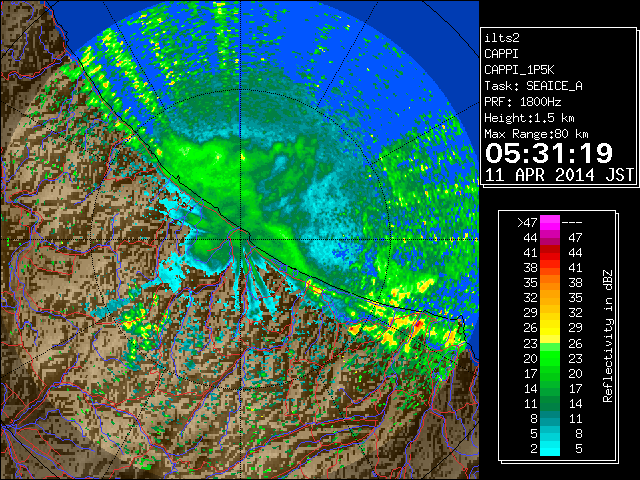Click the ">47" legend label
Viewport: 640px width, 480px height.
[x=527, y=222]
